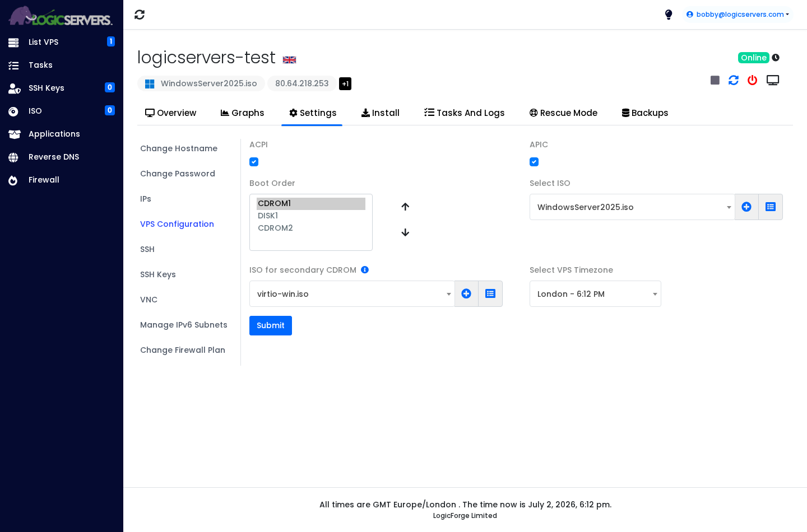Move boot item up with arrow
807x532 pixels.
pyautogui.click(x=405, y=207)
